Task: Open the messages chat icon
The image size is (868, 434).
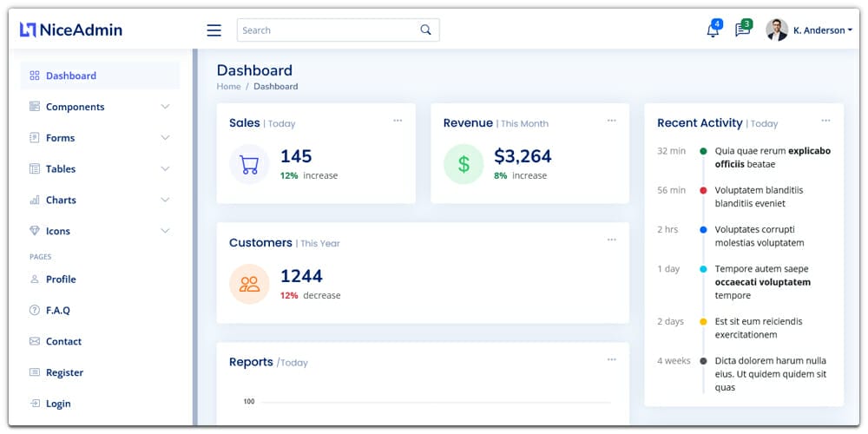Action: 742,30
